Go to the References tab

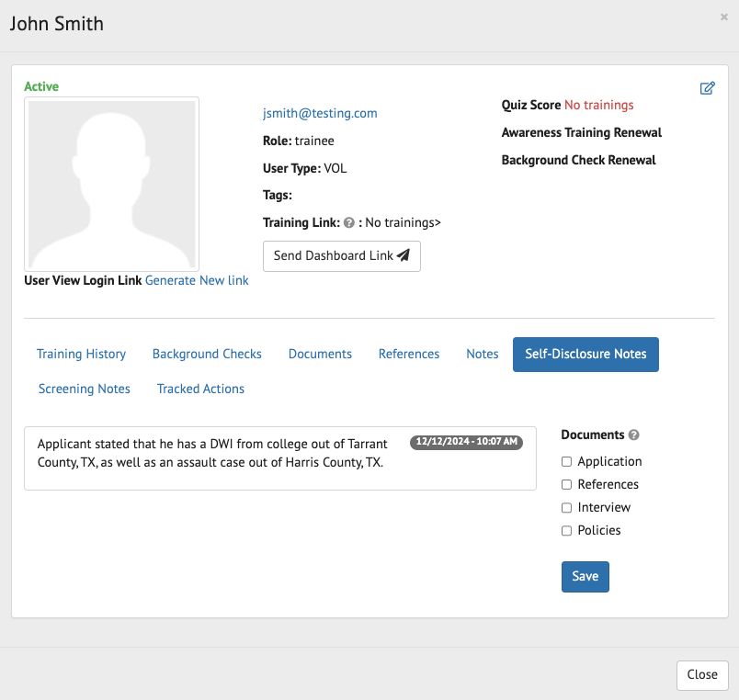[x=409, y=354]
